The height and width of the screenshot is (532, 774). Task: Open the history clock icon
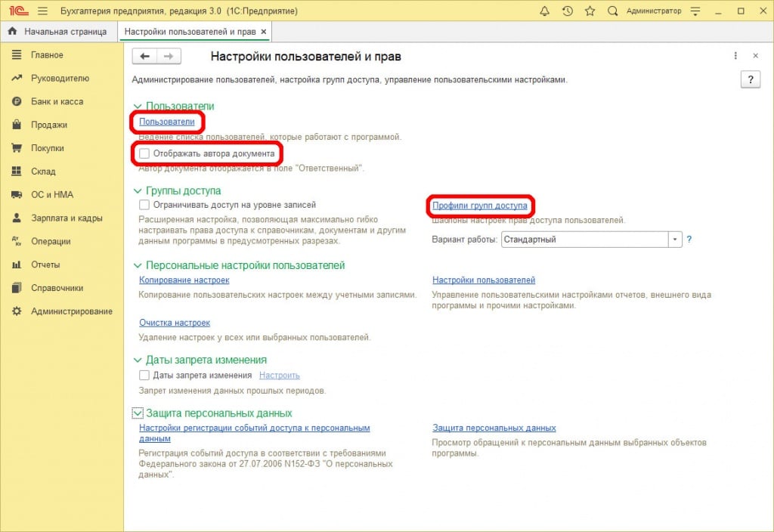568,11
